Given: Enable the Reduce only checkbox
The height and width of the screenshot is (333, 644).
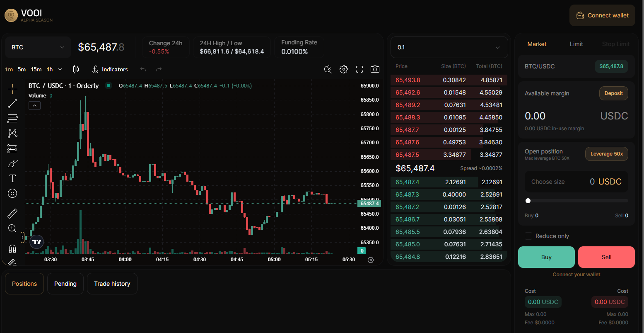Looking at the screenshot, I should coord(528,236).
